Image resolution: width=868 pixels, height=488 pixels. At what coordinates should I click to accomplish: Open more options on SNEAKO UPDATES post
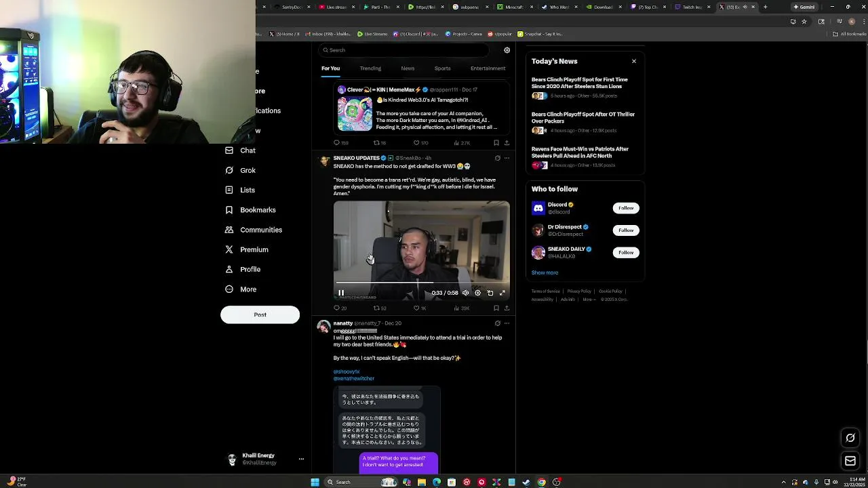(507, 158)
